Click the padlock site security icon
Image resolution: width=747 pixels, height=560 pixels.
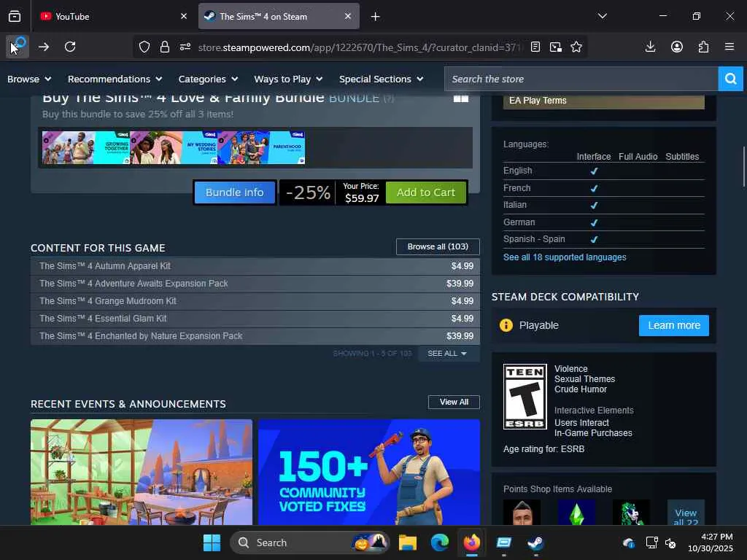(x=164, y=47)
